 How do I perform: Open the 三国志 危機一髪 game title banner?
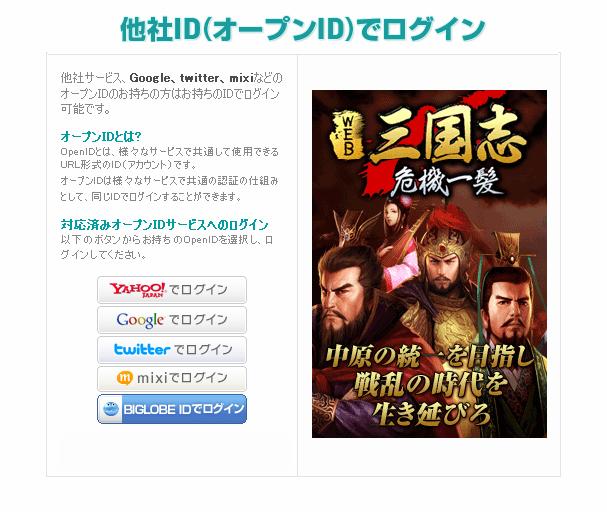click(x=430, y=153)
